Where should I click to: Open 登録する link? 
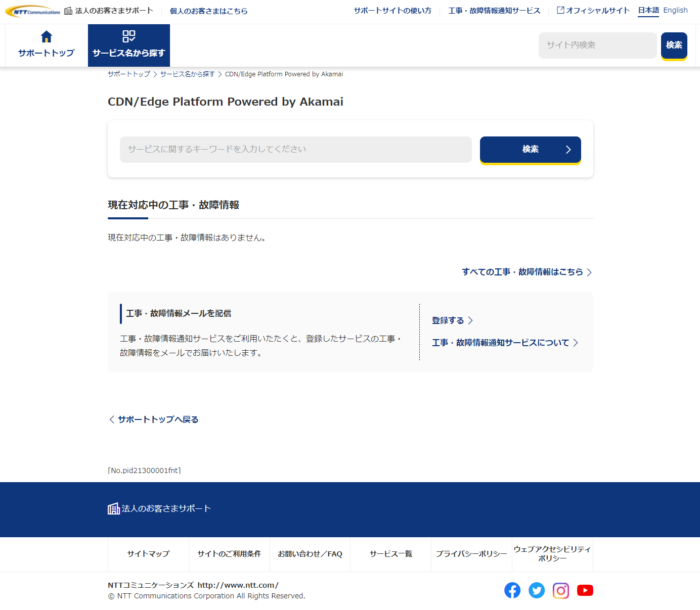click(x=448, y=320)
